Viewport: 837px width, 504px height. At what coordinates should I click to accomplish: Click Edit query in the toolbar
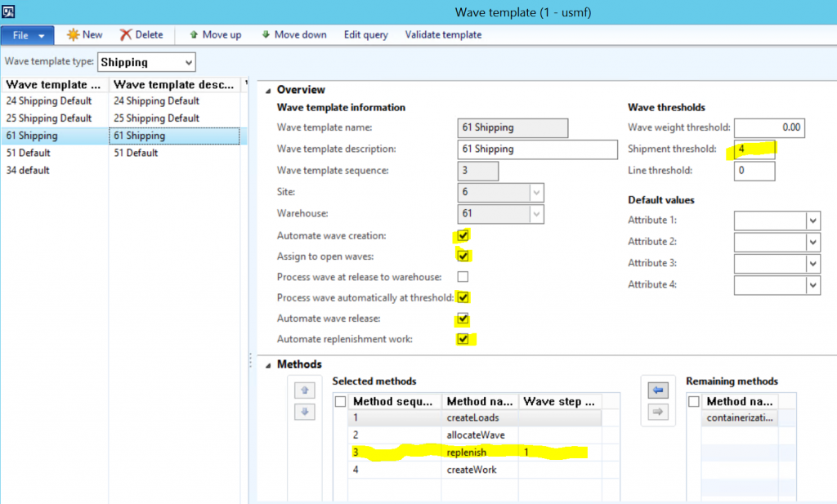coord(365,35)
